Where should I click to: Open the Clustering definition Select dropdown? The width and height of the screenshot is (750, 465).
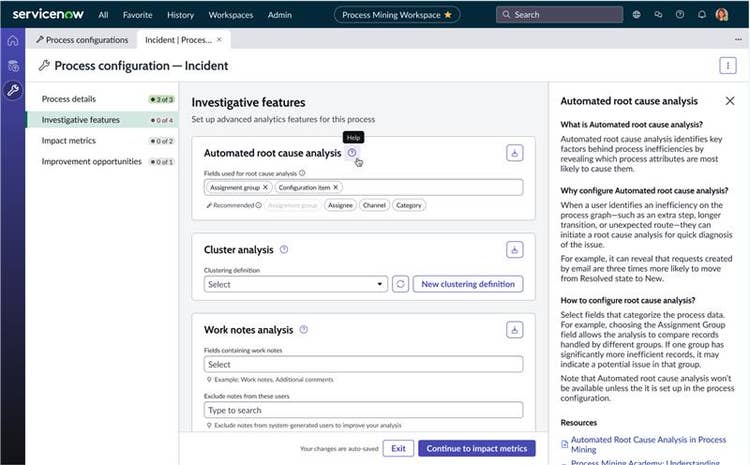(x=296, y=284)
